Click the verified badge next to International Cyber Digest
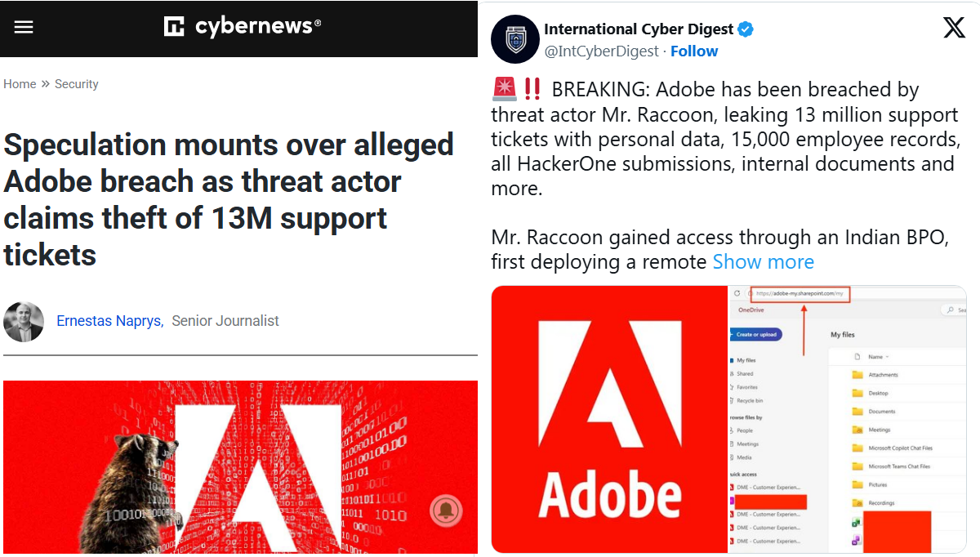This screenshot has width=980, height=557. coord(745,29)
